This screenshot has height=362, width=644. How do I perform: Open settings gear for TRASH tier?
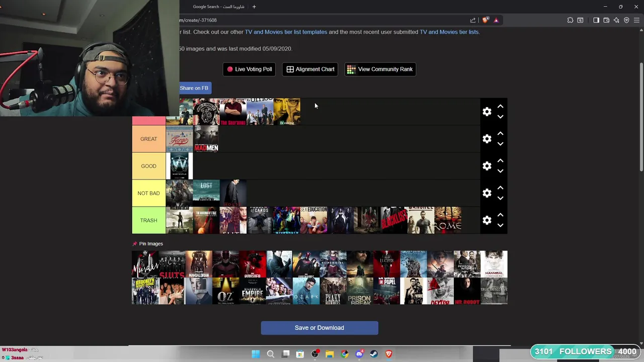click(487, 220)
